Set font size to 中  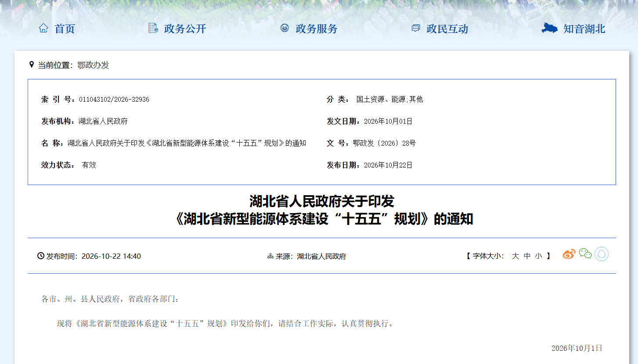pos(527,256)
